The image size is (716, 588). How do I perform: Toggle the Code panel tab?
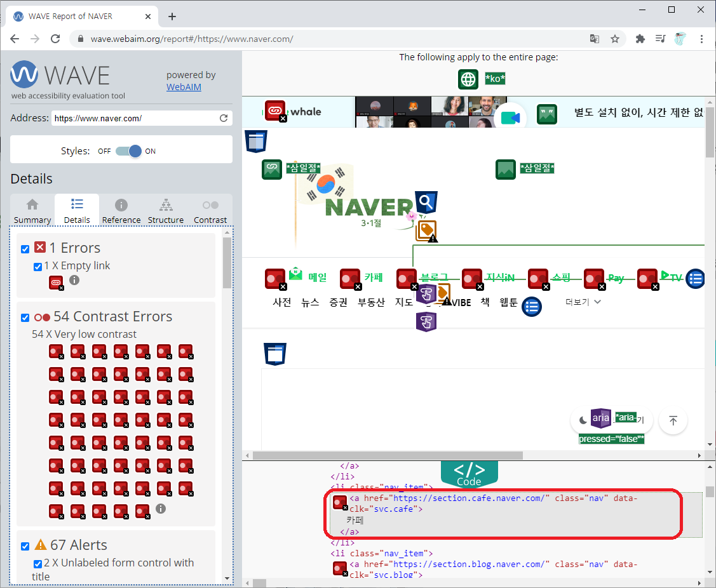click(x=469, y=474)
